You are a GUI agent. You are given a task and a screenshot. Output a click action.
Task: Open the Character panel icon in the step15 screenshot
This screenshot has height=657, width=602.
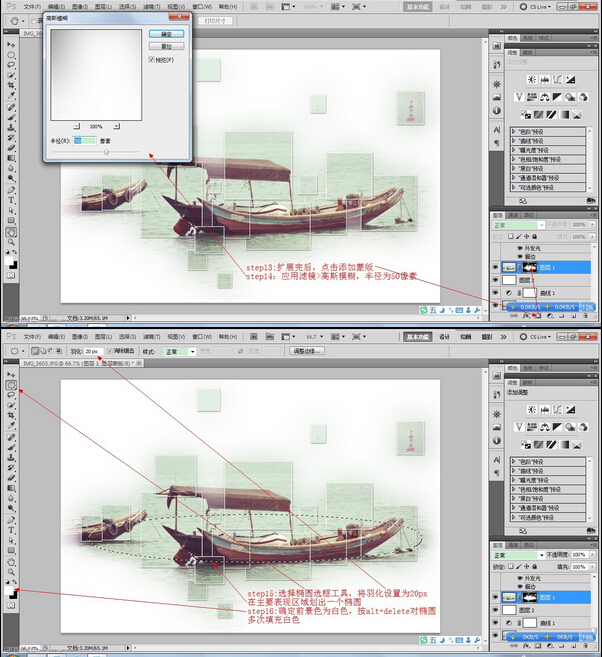(x=496, y=460)
